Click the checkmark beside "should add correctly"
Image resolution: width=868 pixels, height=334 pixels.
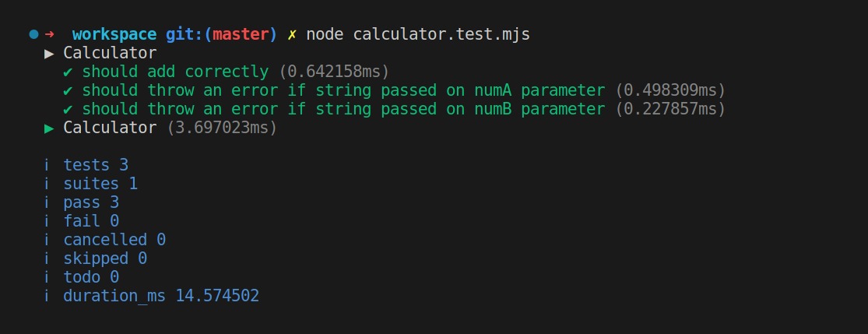pos(69,72)
